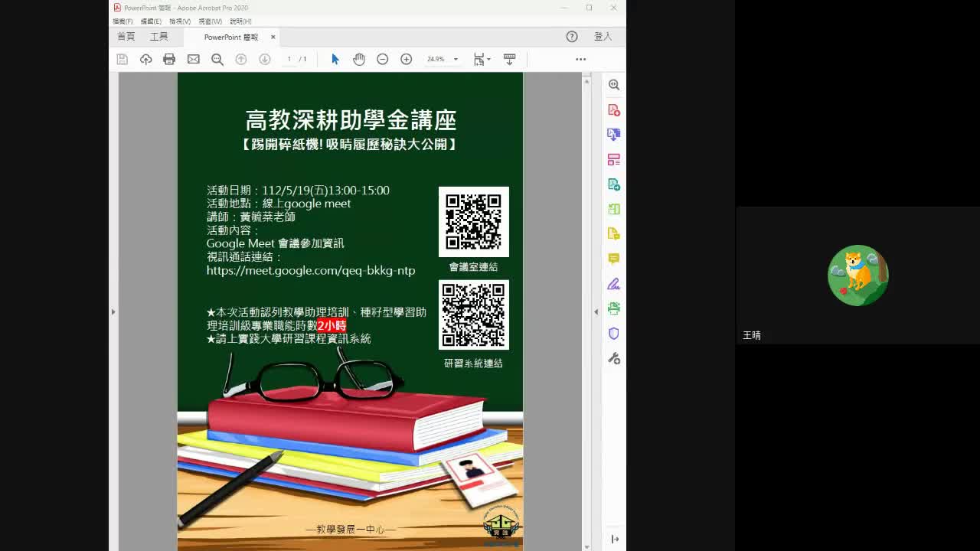Open Export PDF tool in right sidebar
Viewport: 980px width, 551px height.
tap(614, 135)
